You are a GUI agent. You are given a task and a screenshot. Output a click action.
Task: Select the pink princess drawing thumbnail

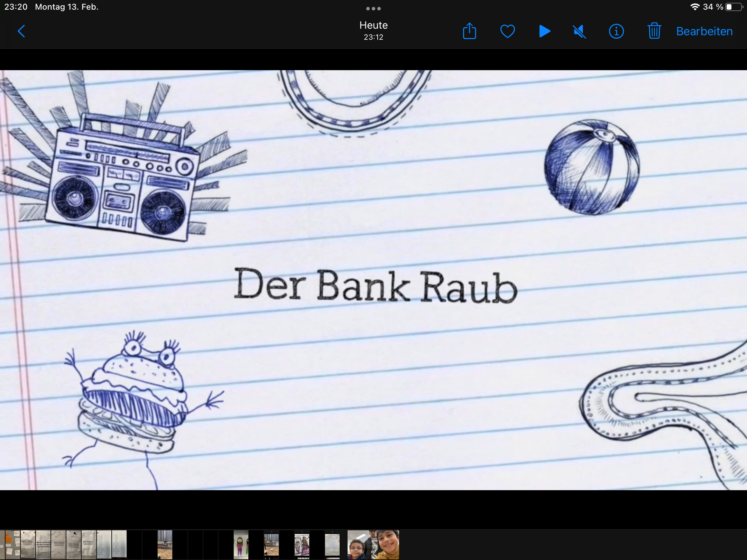(302, 544)
